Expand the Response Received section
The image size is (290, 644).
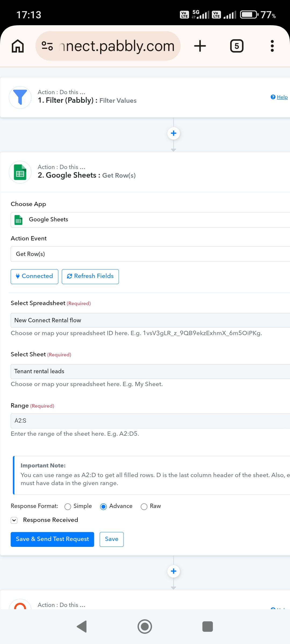pyautogui.click(x=14, y=520)
